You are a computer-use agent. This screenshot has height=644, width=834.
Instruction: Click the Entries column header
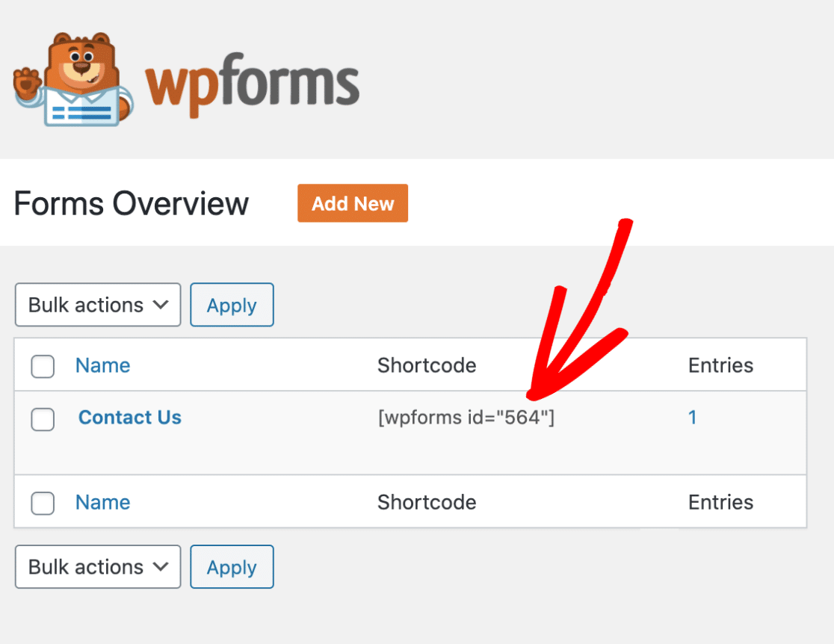(720, 365)
